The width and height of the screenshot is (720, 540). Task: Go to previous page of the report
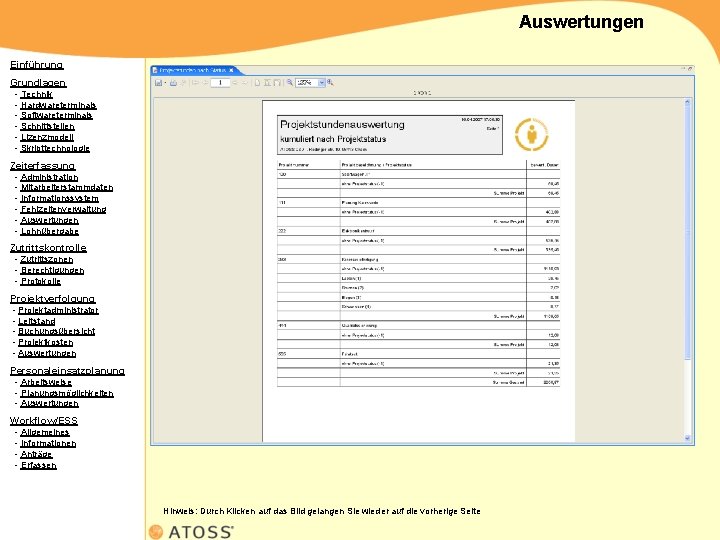[205, 83]
